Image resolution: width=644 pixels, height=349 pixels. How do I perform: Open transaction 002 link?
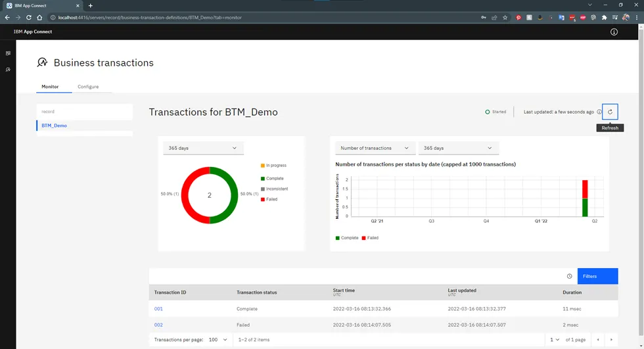click(158, 325)
